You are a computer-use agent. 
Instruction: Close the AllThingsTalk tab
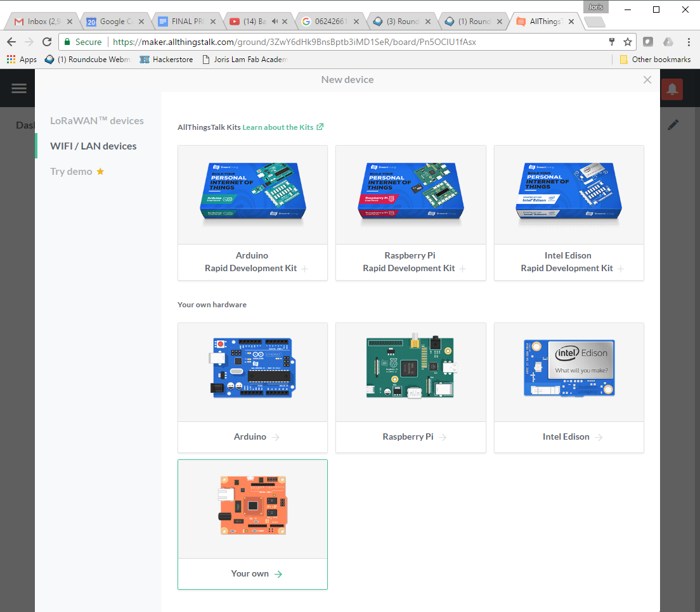571,22
